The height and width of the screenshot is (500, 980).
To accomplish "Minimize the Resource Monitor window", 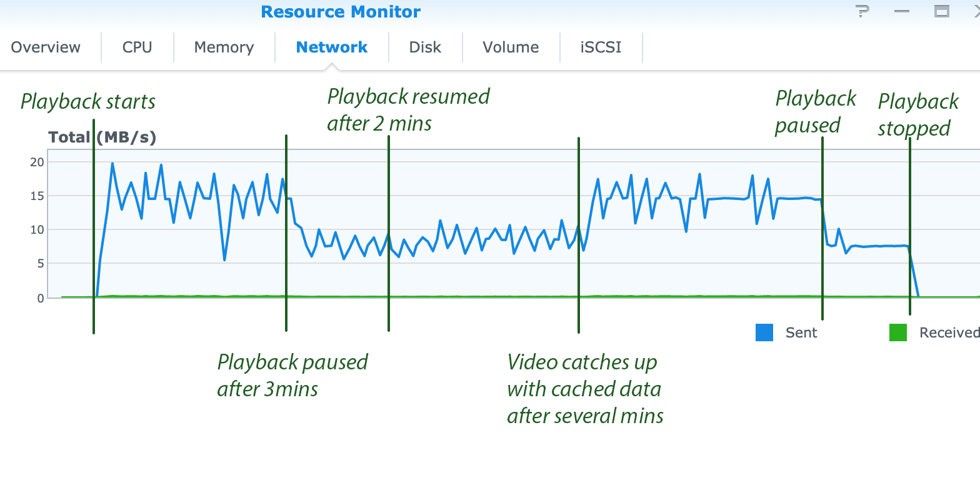I will pyautogui.click(x=902, y=11).
